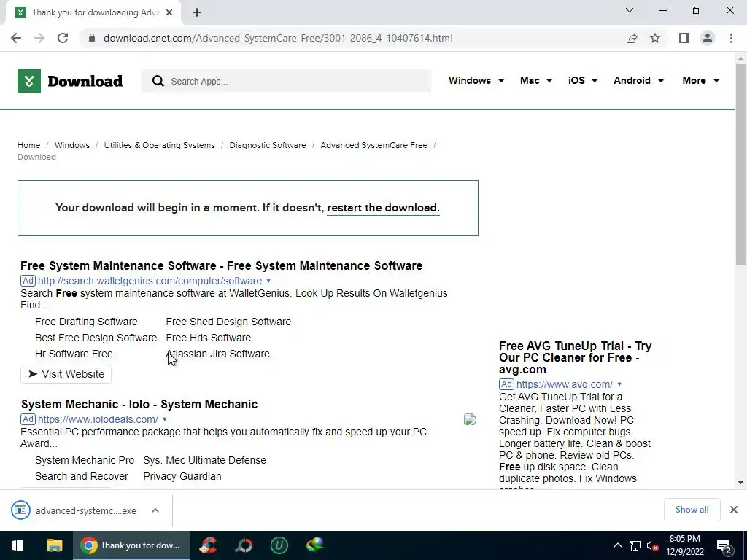
Task: Expand download item options chevron
Action: 155,510
